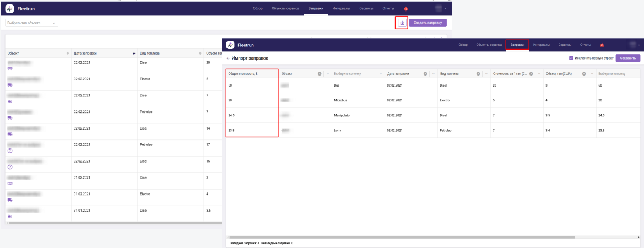
Task: Click the red notification icon in the import window
Action: 602,45
